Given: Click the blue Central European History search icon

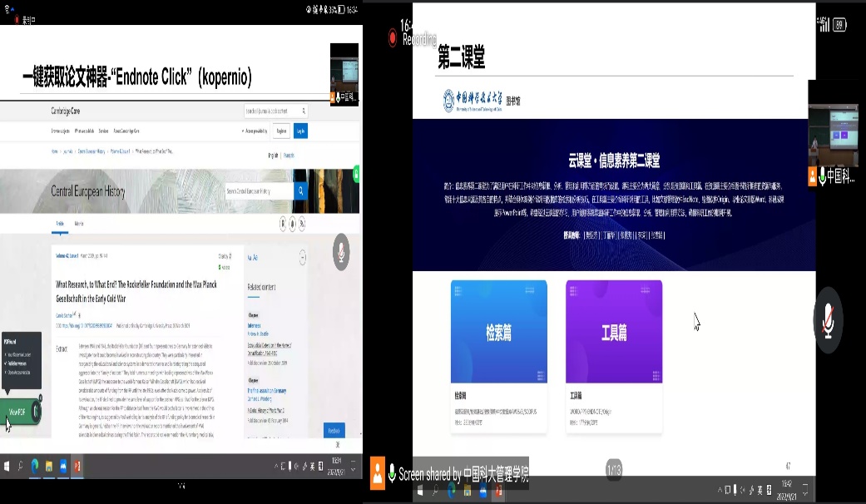Looking at the screenshot, I should [x=301, y=191].
